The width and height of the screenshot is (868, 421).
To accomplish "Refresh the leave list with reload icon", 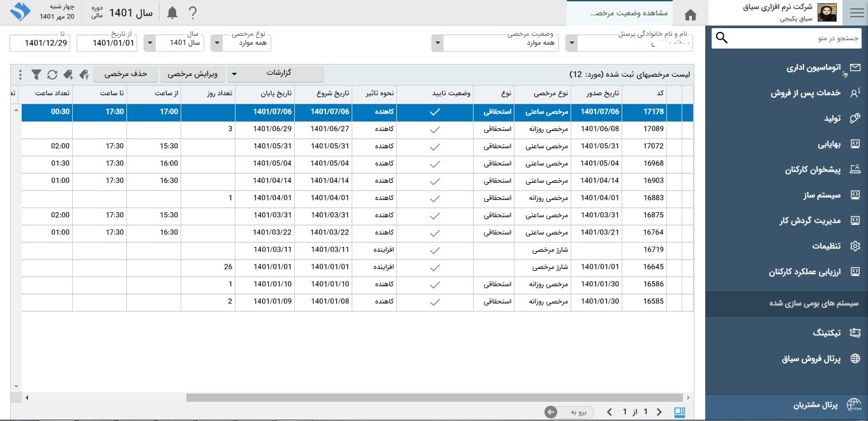I will [52, 75].
